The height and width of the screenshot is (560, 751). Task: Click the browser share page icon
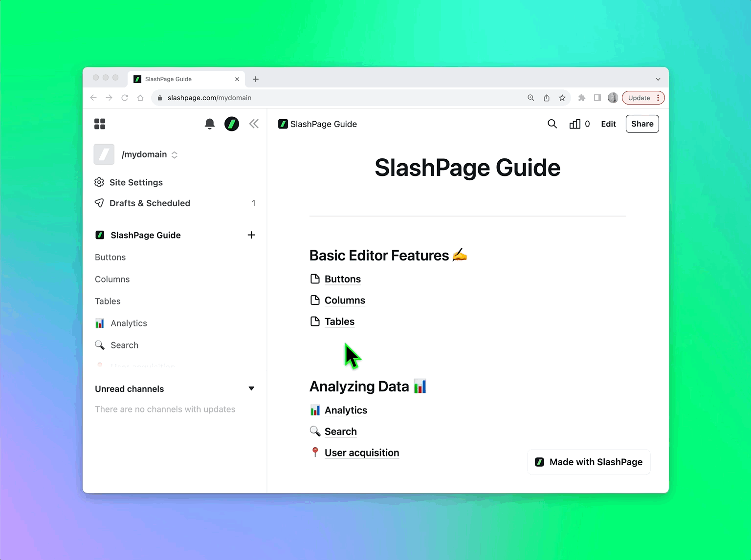547,98
